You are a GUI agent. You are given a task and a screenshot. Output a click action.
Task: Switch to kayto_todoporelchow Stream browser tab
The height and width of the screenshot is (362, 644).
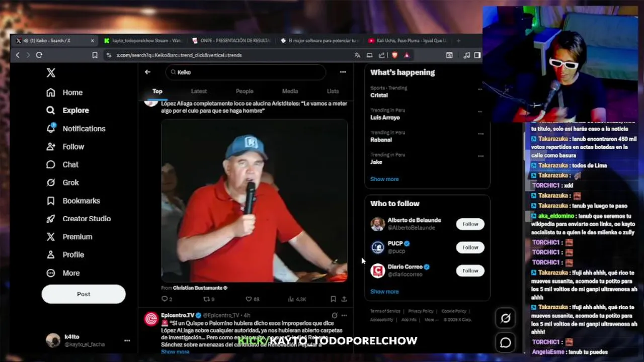click(143, 41)
